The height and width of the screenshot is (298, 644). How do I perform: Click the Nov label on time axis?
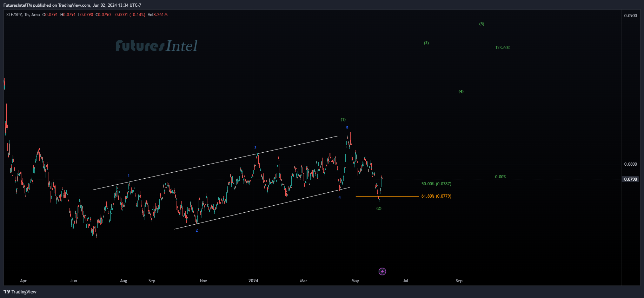click(204, 281)
